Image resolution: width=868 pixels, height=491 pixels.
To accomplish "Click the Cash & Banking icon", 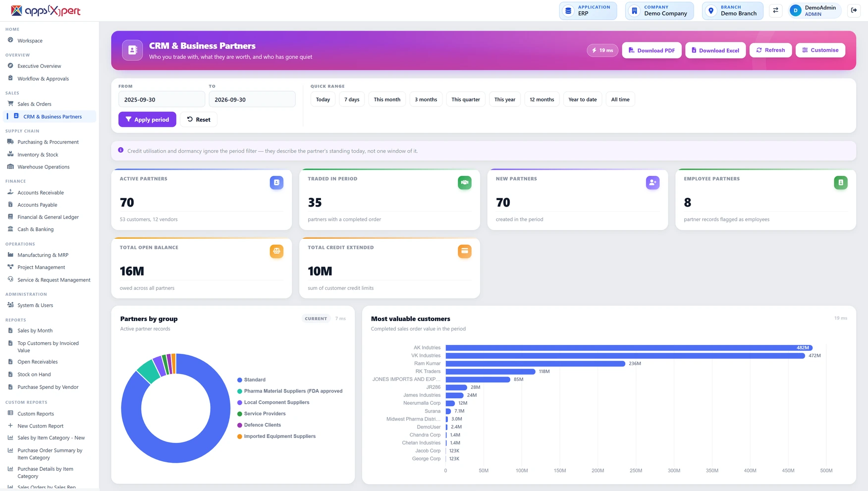I will 10,229.
